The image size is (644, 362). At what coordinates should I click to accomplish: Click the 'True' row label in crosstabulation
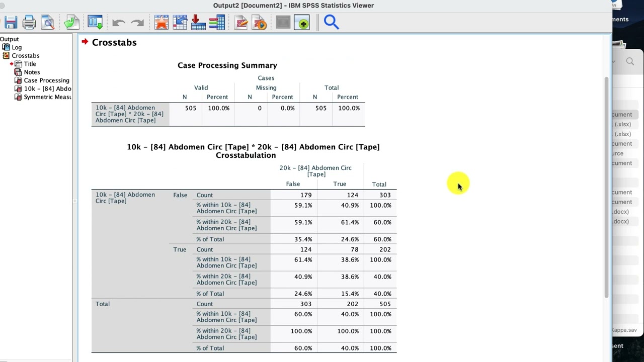click(180, 249)
